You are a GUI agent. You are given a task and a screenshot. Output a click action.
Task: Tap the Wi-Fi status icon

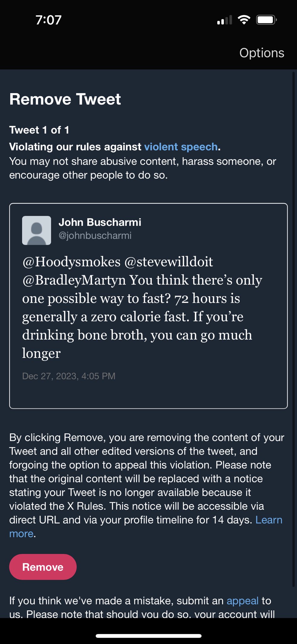click(x=244, y=20)
